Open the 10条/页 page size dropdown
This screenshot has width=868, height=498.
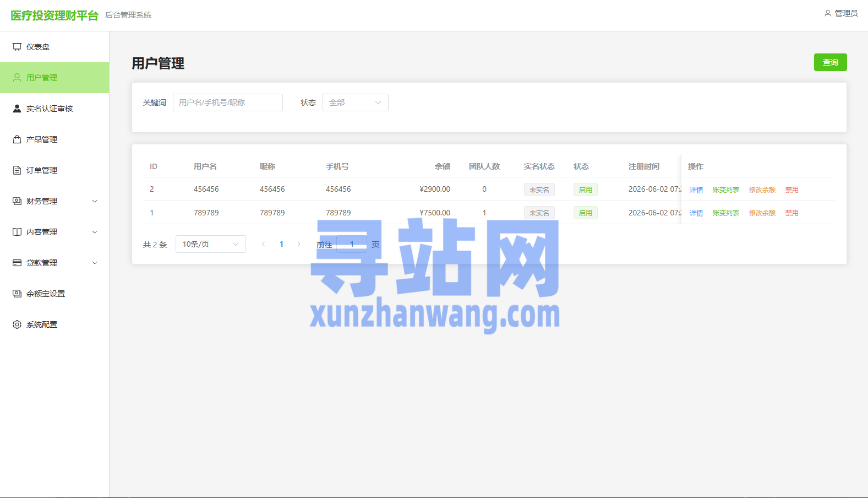[x=211, y=244]
